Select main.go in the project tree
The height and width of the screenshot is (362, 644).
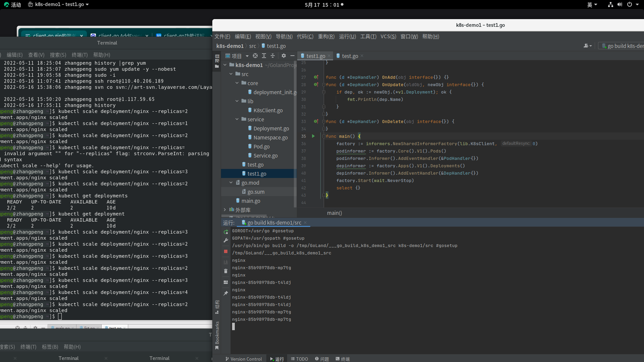click(248, 201)
